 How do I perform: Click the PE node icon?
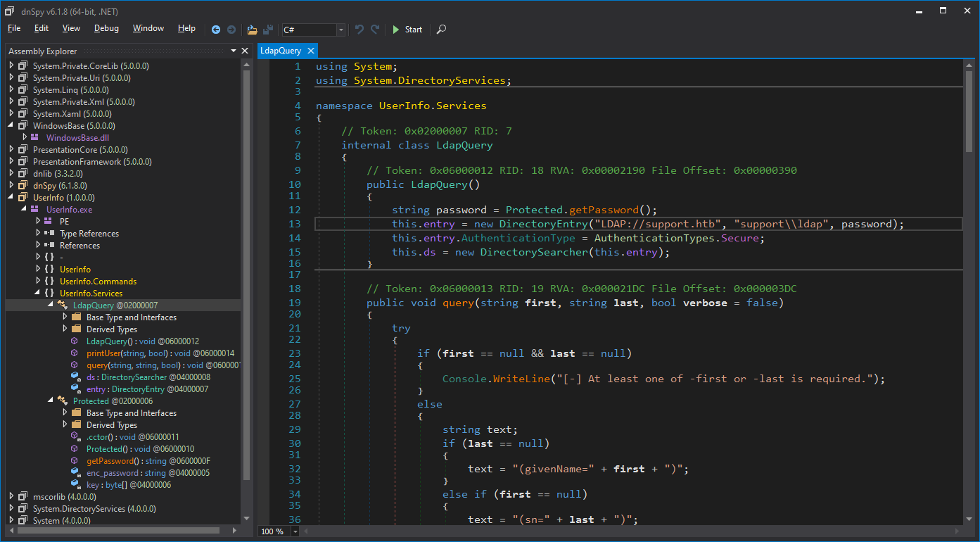[49, 221]
